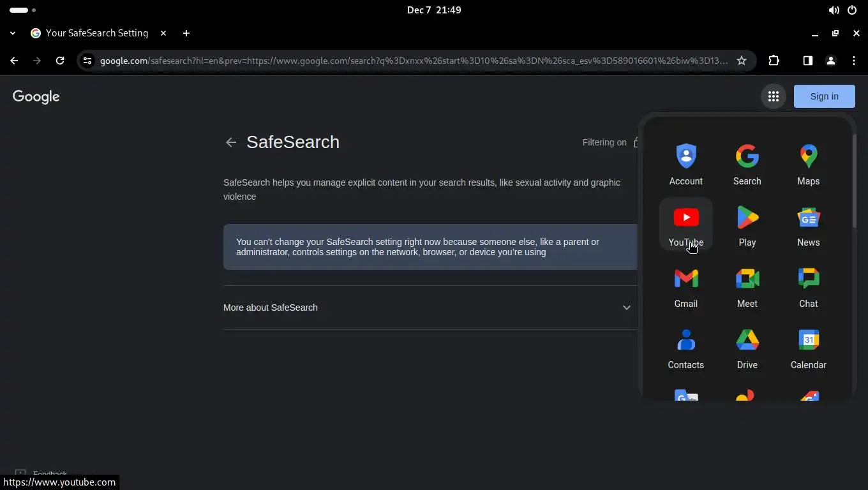Expand More about SafeSearch section
The width and height of the screenshot is (868, 490).
pyautogui.click(x=428, y=308)
